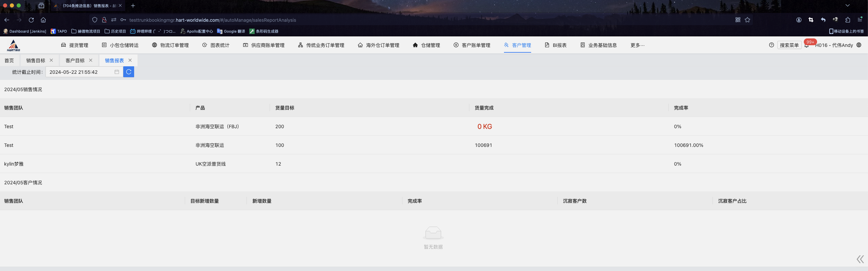Click the notification bell with 99+ badge

point(807,45)
